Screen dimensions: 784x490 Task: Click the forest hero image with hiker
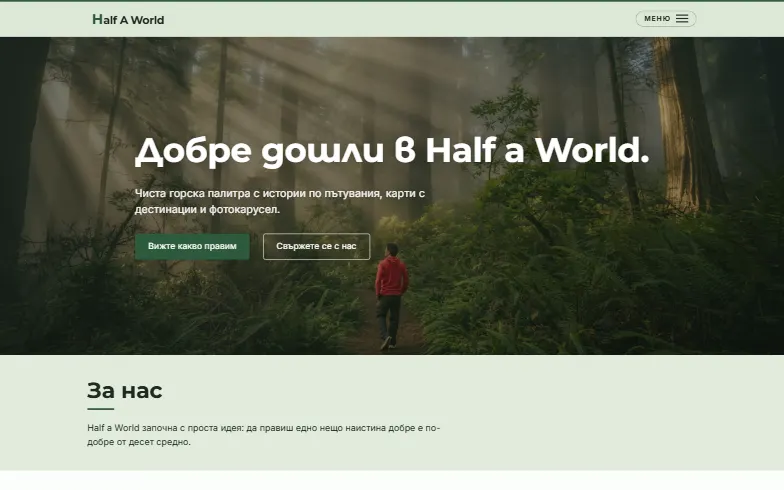tap(392, 196)
